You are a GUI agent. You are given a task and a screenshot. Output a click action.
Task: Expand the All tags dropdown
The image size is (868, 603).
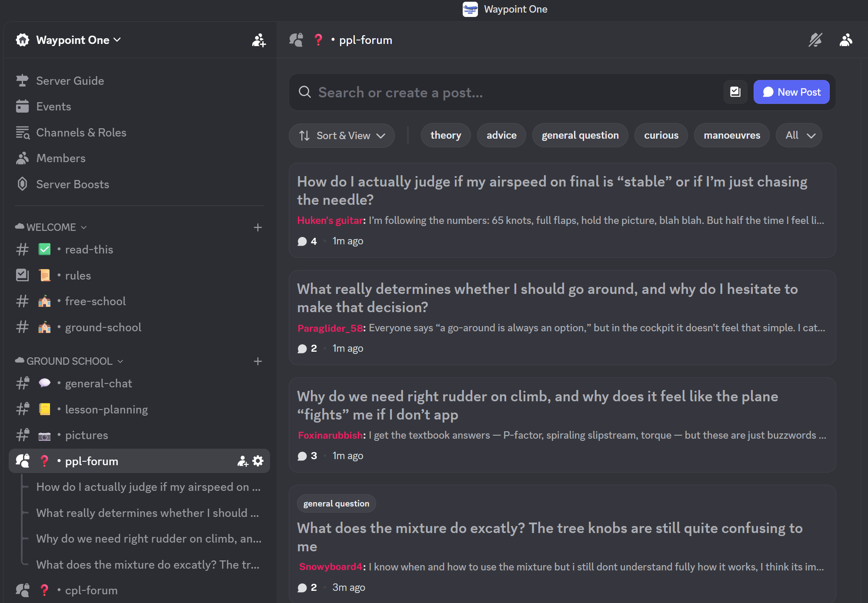799,135
